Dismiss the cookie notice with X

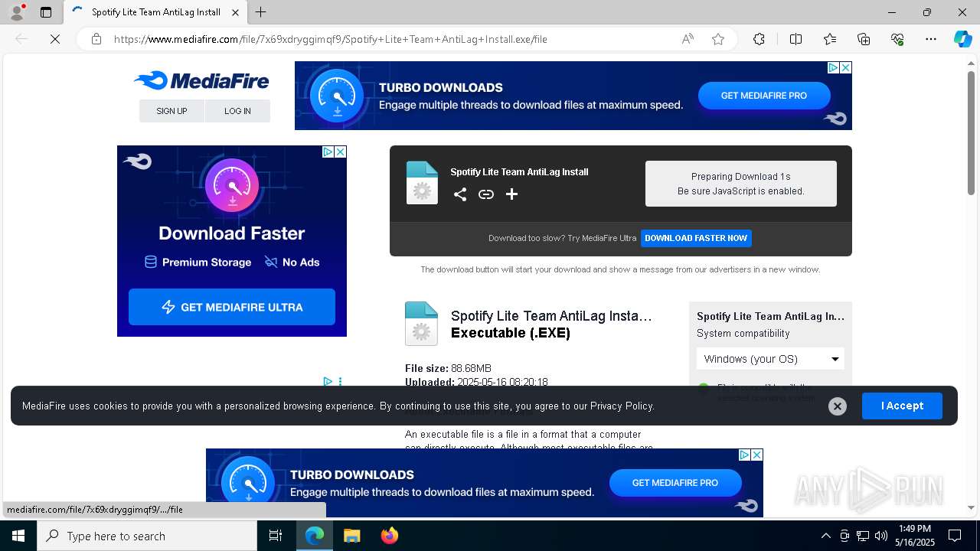pos(838,406)
